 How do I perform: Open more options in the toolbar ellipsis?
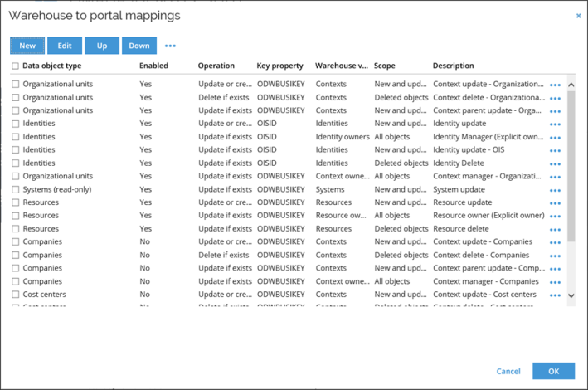(x=170, y=46)
